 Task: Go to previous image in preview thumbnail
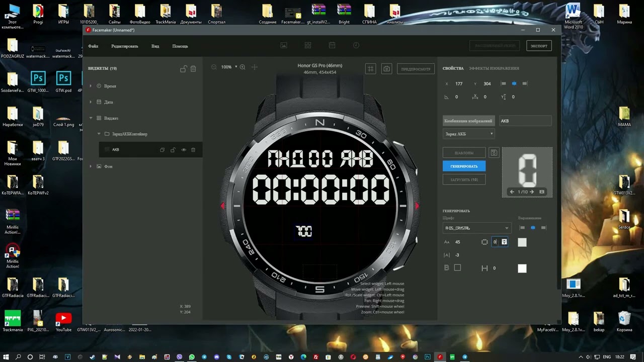click(512, 192)
